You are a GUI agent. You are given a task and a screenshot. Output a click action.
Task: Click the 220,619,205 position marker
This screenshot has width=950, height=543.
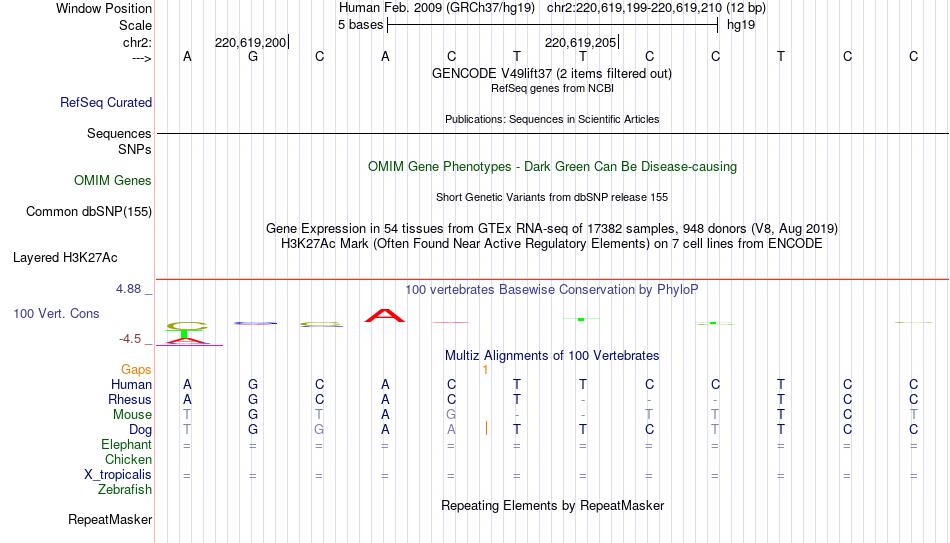(582, 42)
